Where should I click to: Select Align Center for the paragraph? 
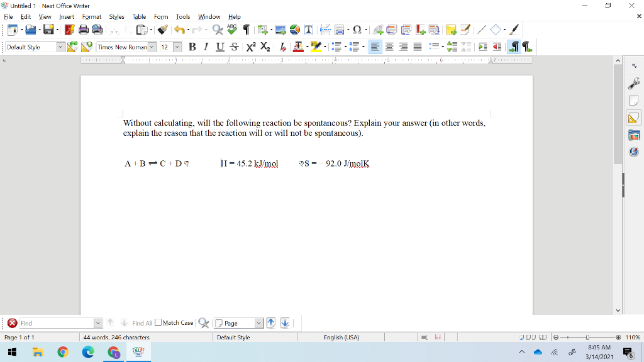pos(390,46)
